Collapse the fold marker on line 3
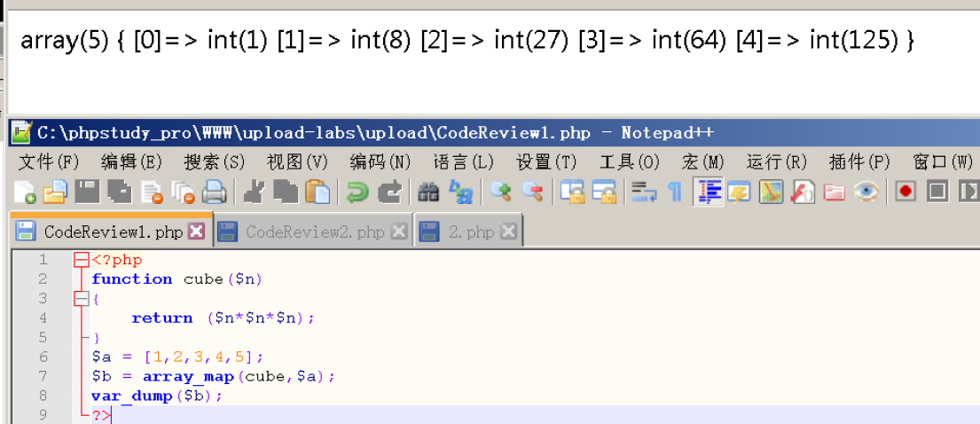Image resolution: width=980 pixels, height=424 pixels. (x=81, y=299)
